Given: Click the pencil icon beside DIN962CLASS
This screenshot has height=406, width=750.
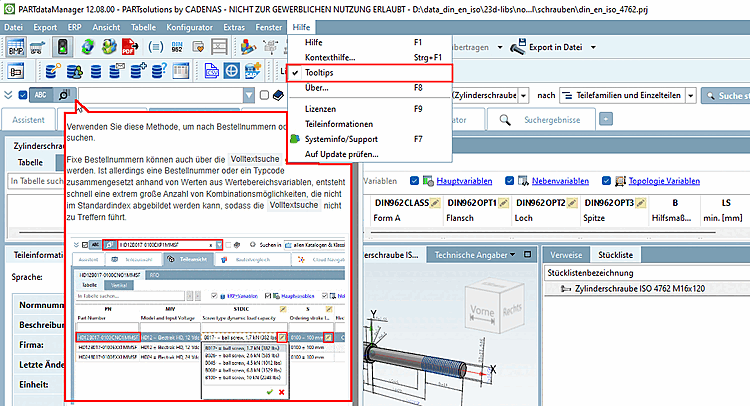Looking at the screenshot, I should tap(435, 203).
